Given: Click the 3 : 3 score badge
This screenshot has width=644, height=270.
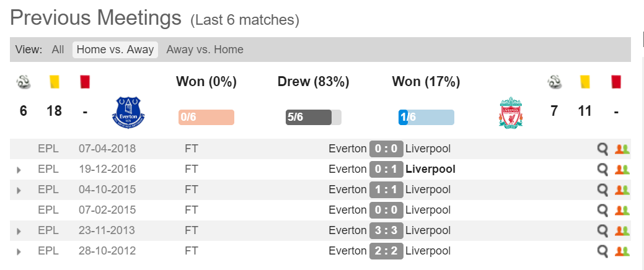Looking at the screenshot, I should 386,230.
